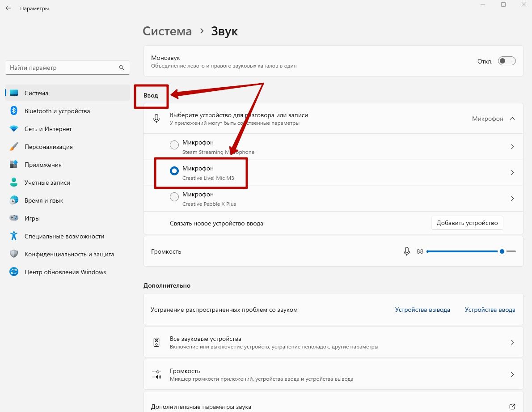Navigate to Приложения

[68, 165]
